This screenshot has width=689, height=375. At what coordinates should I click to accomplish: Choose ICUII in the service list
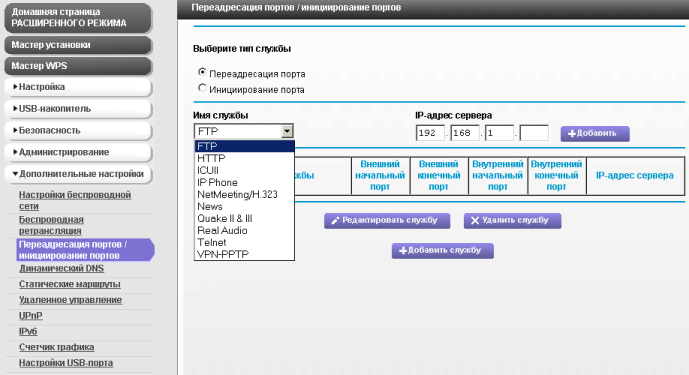click(244, 170)
